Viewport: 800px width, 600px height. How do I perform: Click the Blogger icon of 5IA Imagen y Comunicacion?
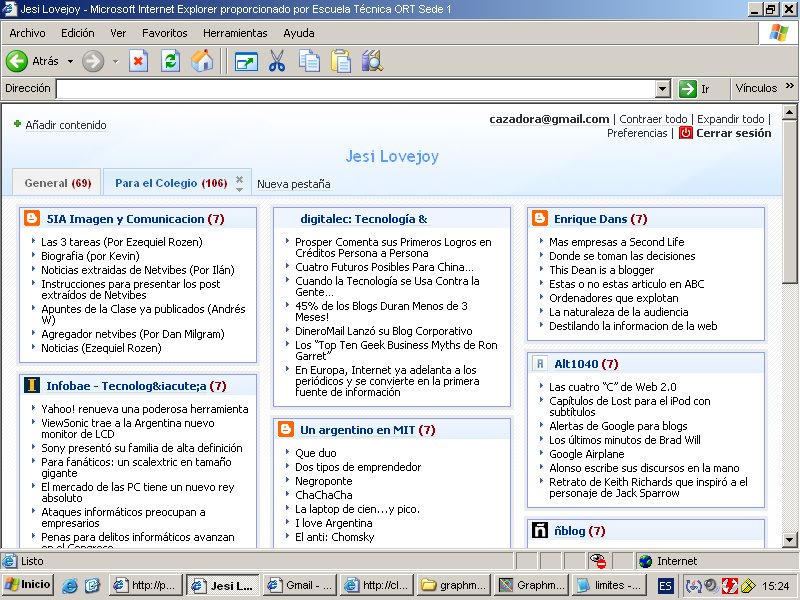32,218
